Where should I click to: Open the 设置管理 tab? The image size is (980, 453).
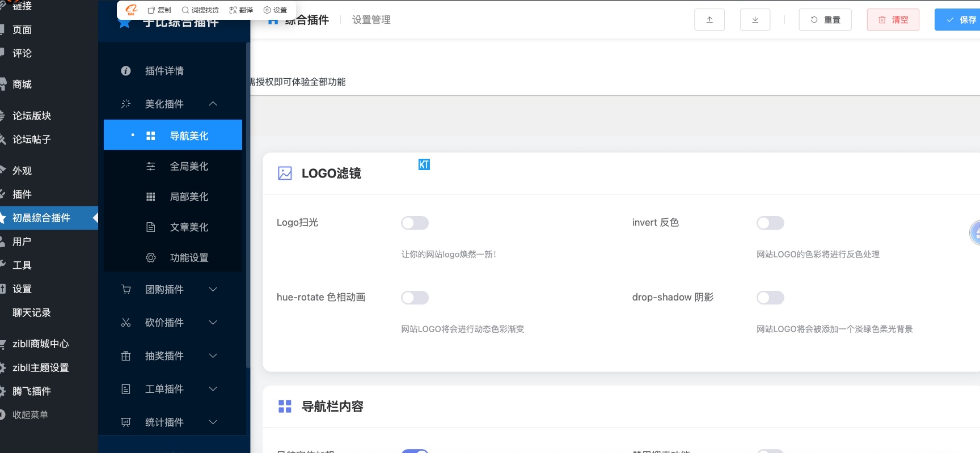coord(371,20)
